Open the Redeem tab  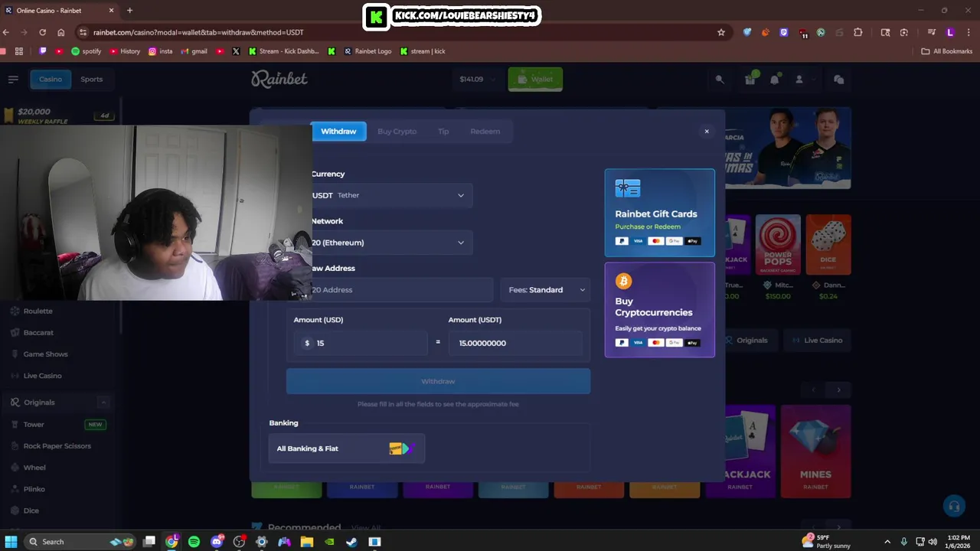pyautogui.click(x=485, y=132)
